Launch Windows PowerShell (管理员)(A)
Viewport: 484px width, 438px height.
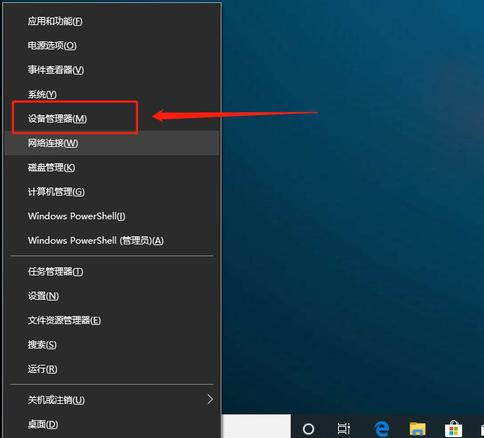pos(112,240)
